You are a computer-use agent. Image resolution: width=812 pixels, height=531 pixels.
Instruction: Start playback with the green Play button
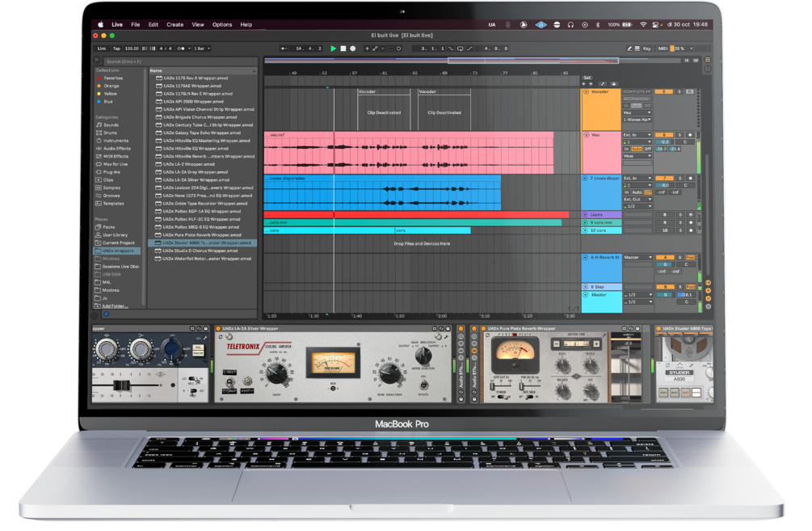pyautogui.click(x=334, y=48)
